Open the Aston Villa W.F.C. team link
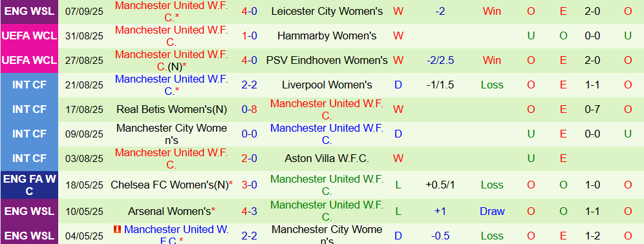 (x=327, y=159)
